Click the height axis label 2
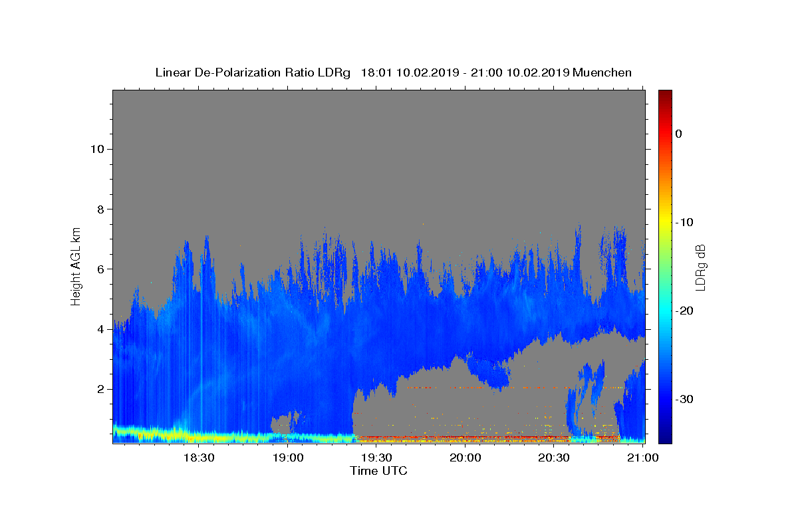Screen dimensions: 798x532 coord(100,389)
